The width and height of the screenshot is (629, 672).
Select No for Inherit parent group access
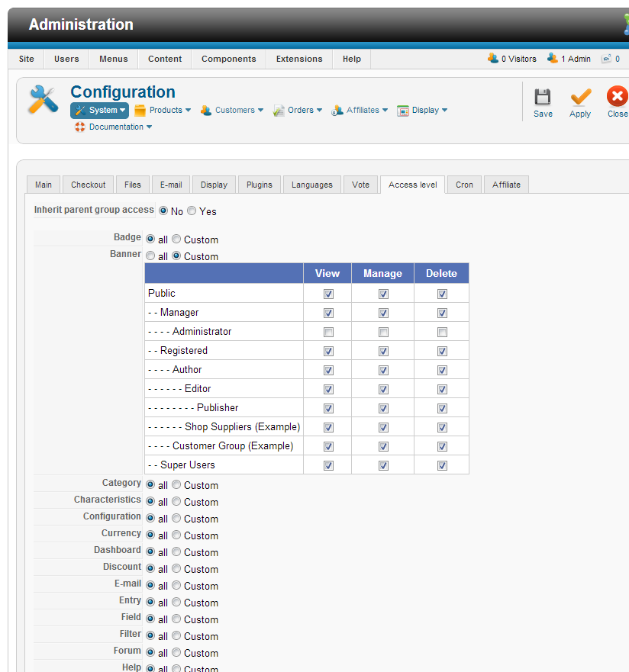[x=163, y=211]
